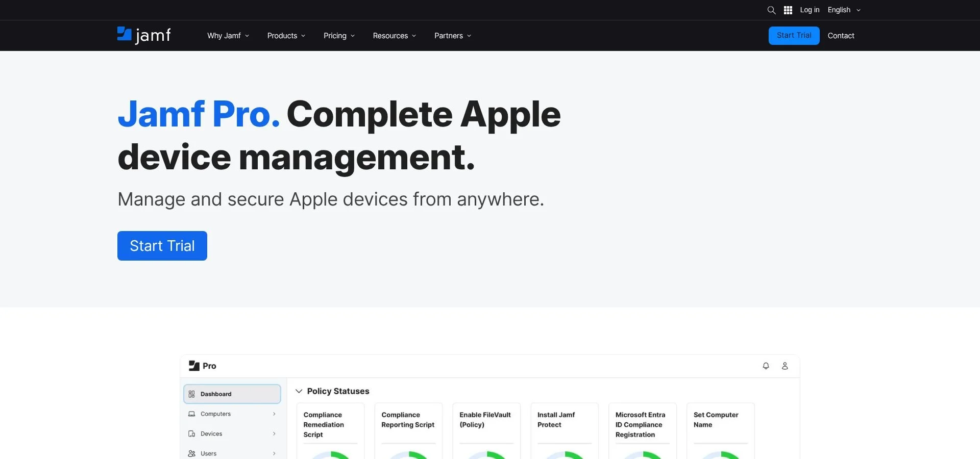Click the Dashboard grid icon in sidebar

click(x=191, y=394)
